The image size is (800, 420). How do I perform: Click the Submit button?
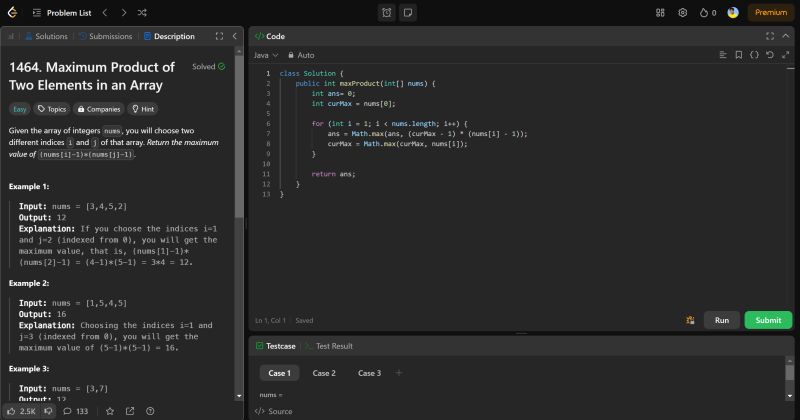[x=768, y=320]
